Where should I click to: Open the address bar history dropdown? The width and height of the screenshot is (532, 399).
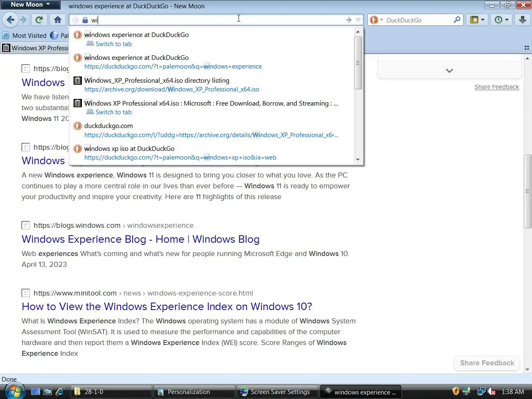pos(358,20)
